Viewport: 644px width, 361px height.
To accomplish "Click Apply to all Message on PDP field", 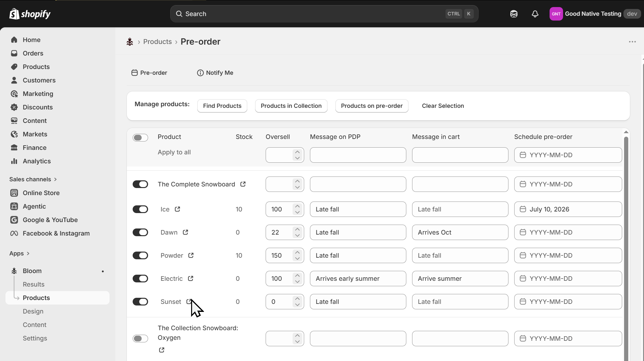I will [358, 155].
